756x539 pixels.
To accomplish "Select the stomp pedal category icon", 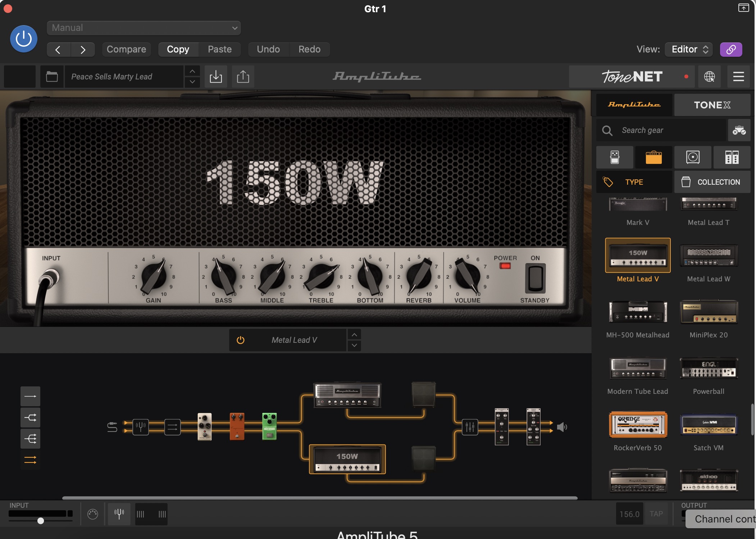I will tap(615, 157).
